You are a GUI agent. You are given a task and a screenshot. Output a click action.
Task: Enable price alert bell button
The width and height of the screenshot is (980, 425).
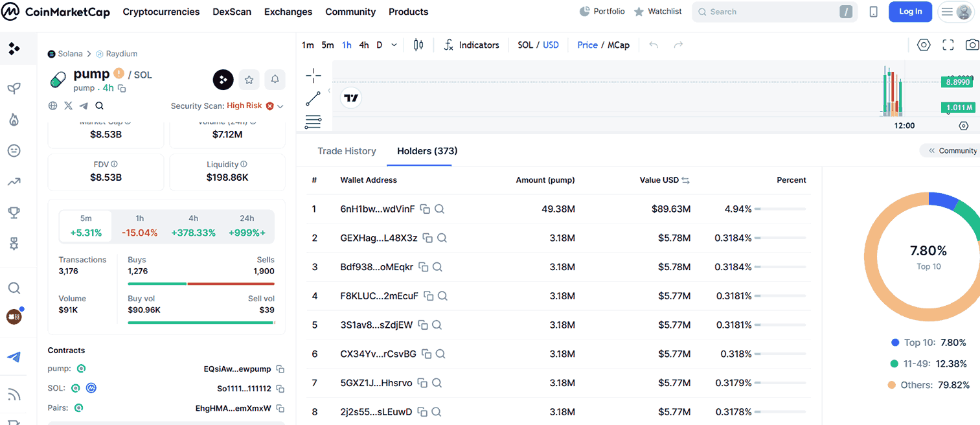click(275, 80)
